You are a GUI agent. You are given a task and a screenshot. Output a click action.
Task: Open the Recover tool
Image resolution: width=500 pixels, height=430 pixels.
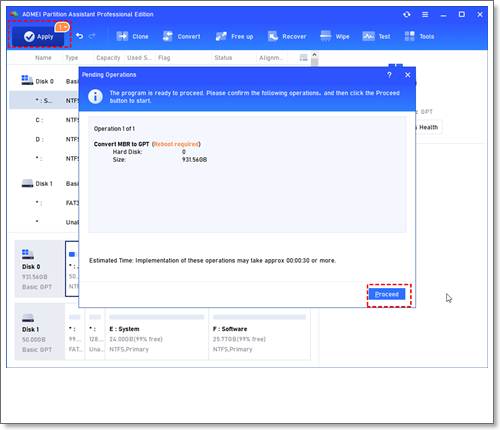pos(287,36)
